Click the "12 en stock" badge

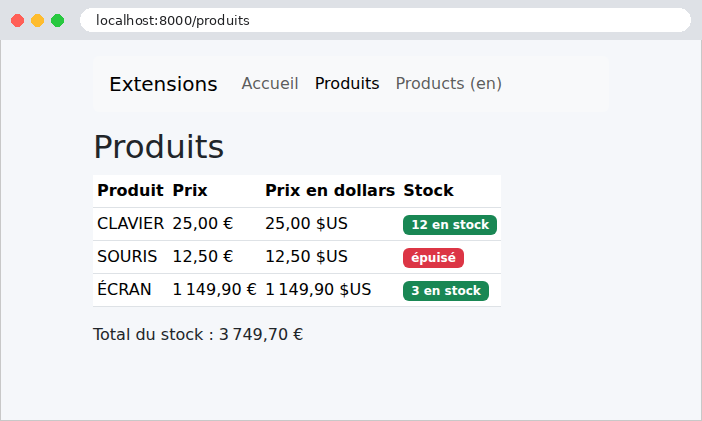click(450, 225)
